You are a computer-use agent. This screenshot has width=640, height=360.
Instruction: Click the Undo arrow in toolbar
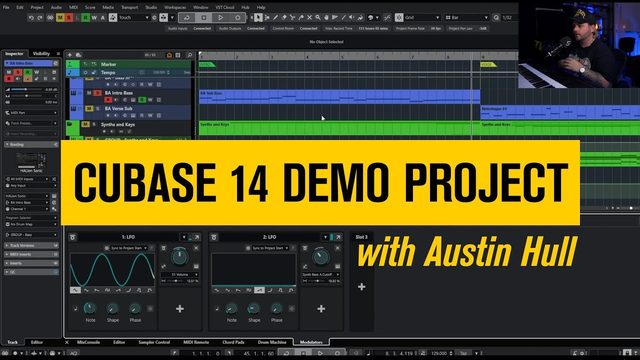tap(31, 18)
